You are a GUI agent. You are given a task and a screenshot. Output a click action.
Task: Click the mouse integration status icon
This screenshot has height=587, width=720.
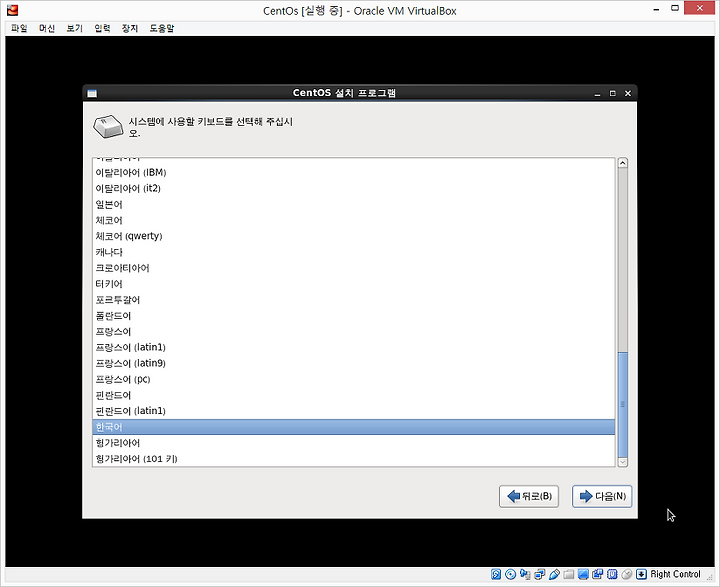coord(627,574)
